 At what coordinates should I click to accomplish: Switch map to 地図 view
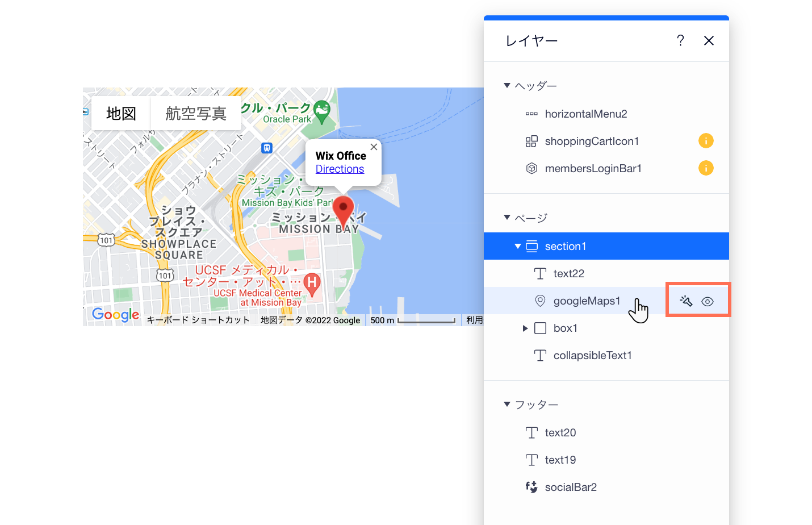[x=121, y=114]
